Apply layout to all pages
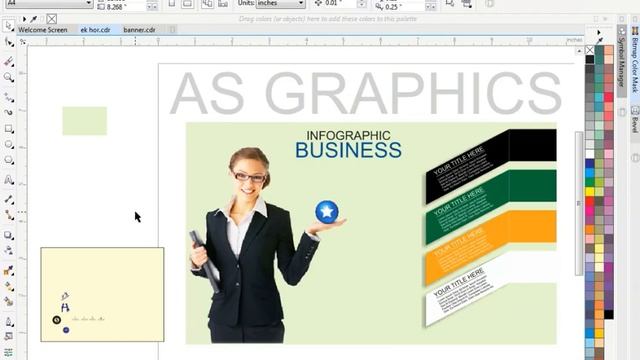 pos(207,4)
